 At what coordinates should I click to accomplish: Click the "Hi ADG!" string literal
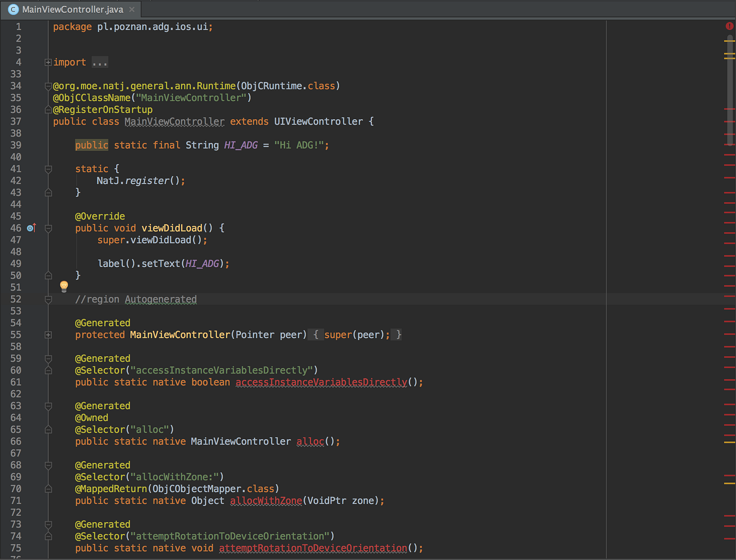pos(299,145)
